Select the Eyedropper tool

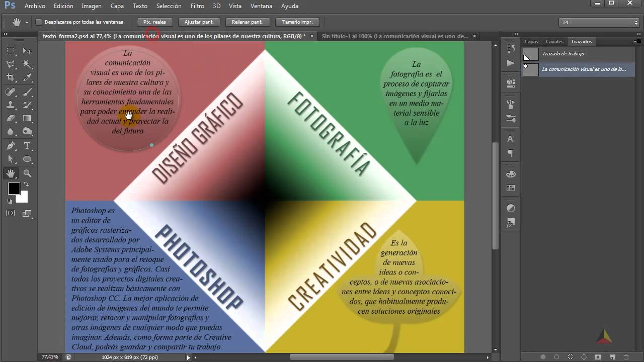coord(27,77)
